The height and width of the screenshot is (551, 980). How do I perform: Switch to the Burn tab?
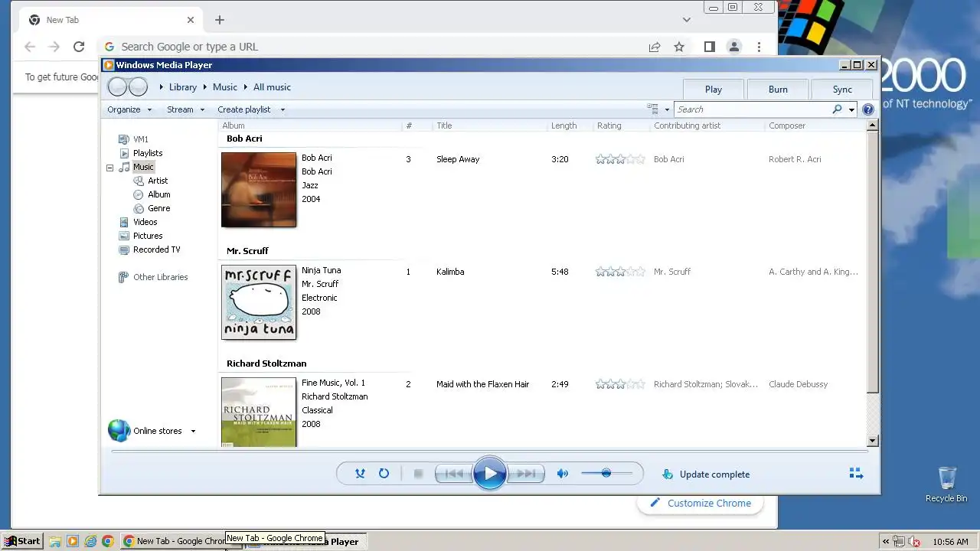click(x=778, y=90)
